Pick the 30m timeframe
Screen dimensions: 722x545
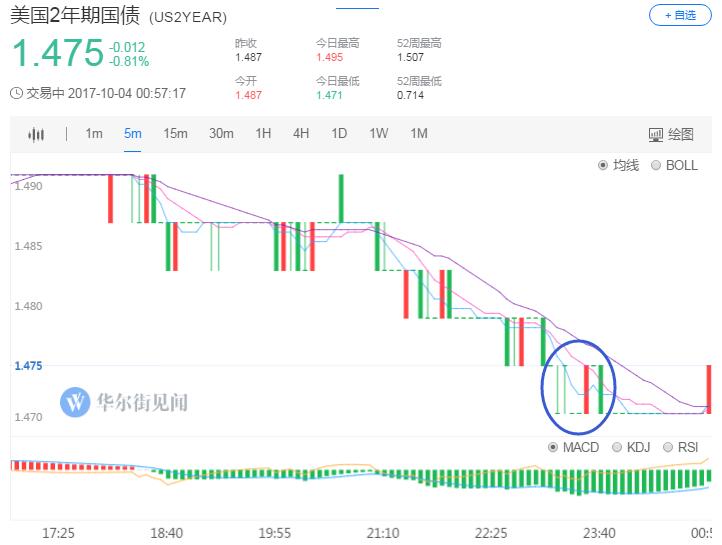click(221, 134)
